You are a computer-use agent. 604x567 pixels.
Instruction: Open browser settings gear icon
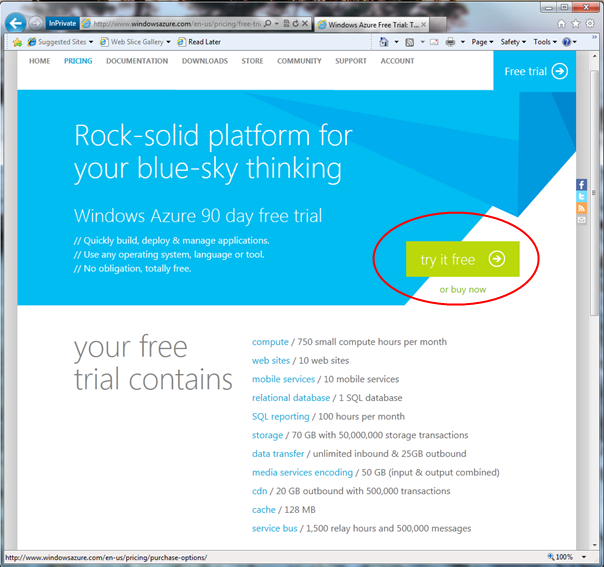pyautogui.click(x=590, y=24)
